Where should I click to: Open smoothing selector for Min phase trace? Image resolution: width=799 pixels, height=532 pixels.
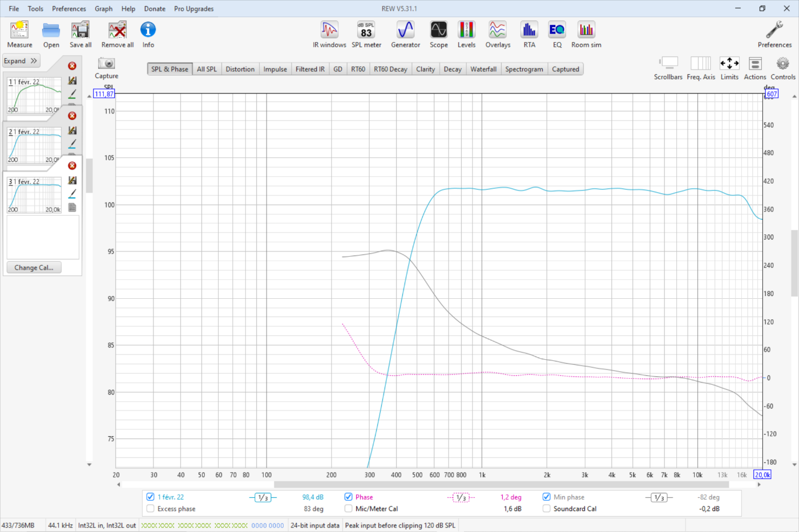659,498
